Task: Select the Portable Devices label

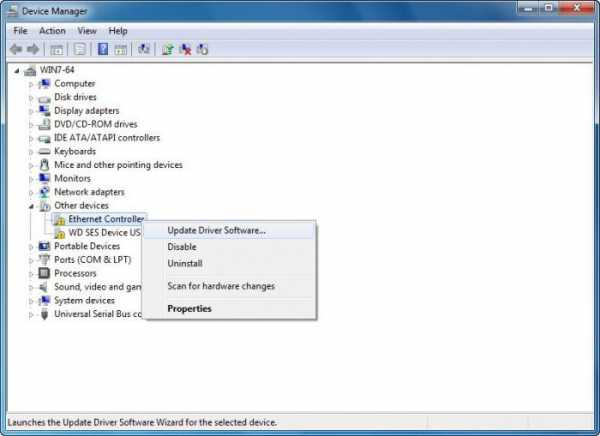Action: click(87, 246)
